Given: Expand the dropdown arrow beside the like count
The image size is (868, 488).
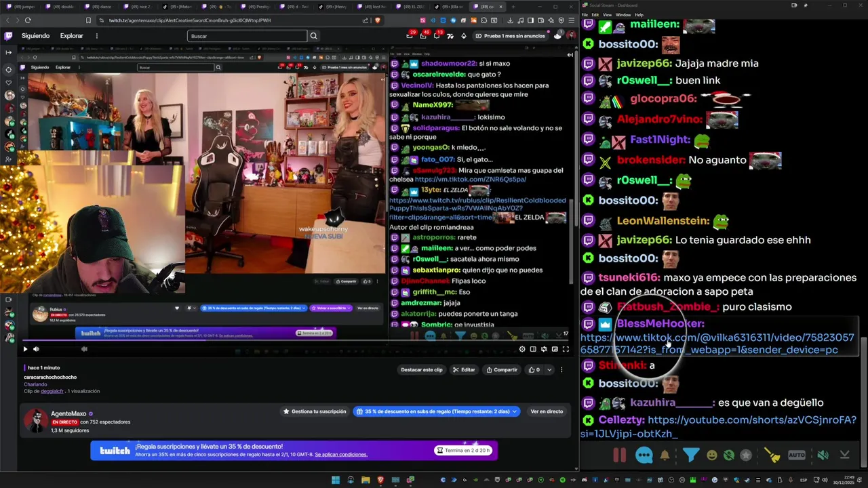Looking at the screenshot, I should tap(549, 369).
